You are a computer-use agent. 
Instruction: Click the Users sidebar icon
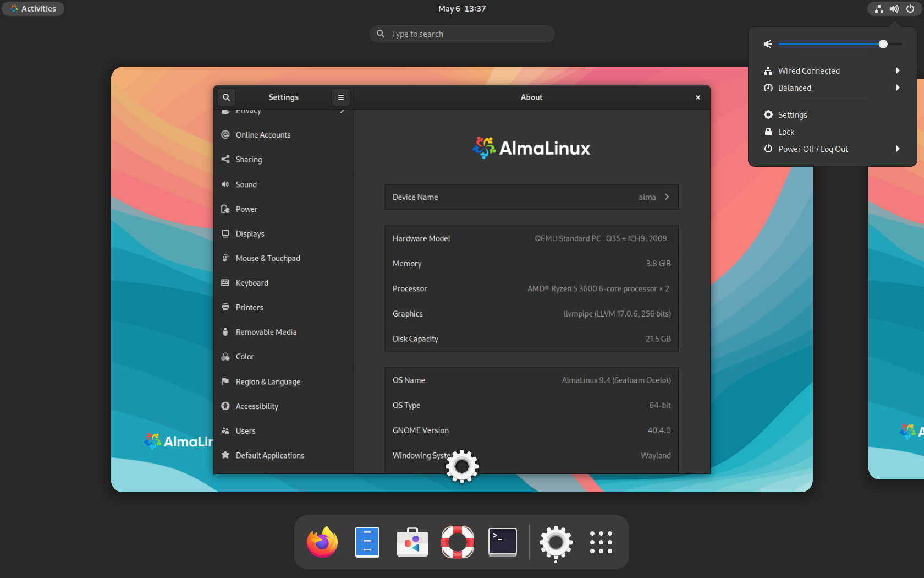pyautogui.click(x=226, y=430)
